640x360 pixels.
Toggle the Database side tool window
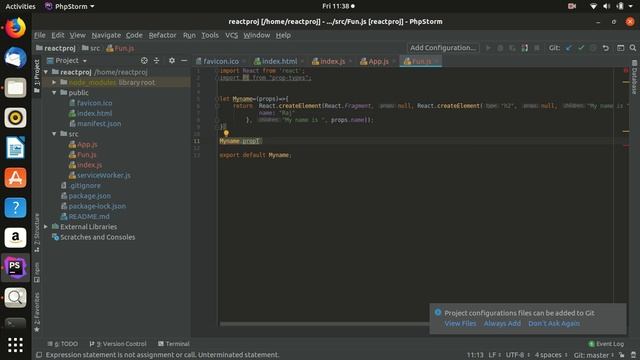634,77
